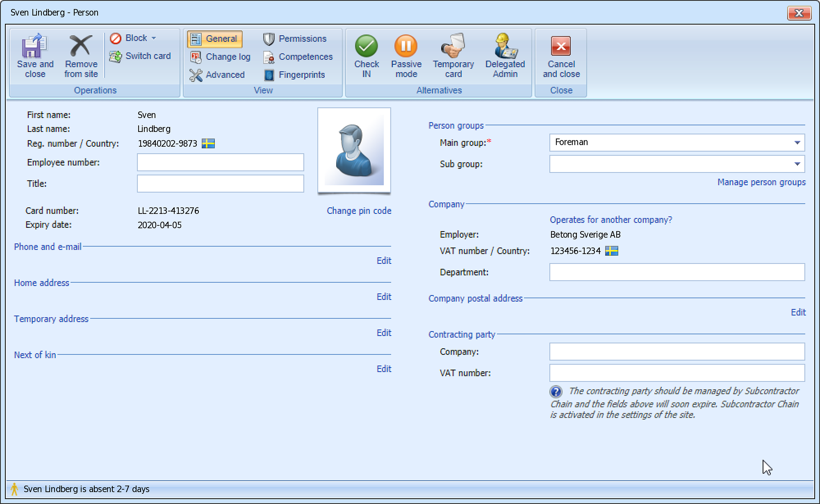Click the expiry date 2020-04-05

point(159,225)
